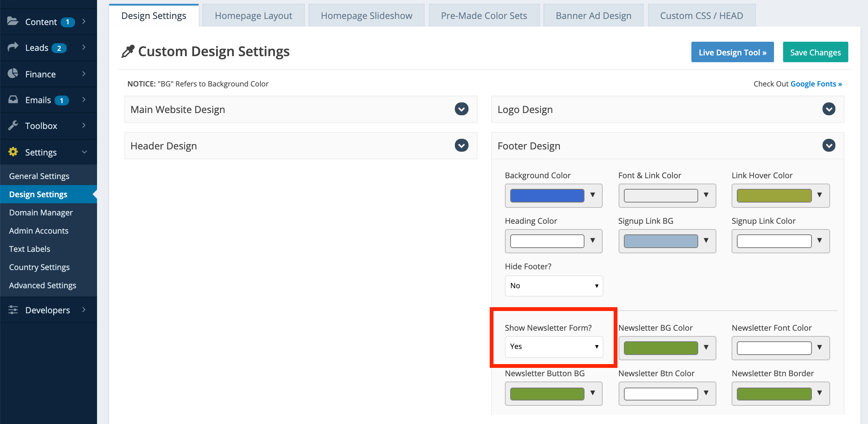Click the Finance pie chart icon
This screenshot has width=868, height=424.
(x=13, y=74)
